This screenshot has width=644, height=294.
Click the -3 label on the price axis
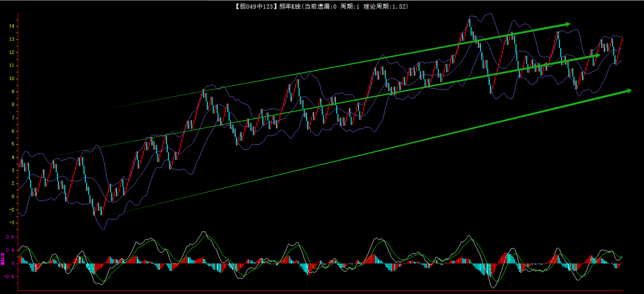[12, 223]
